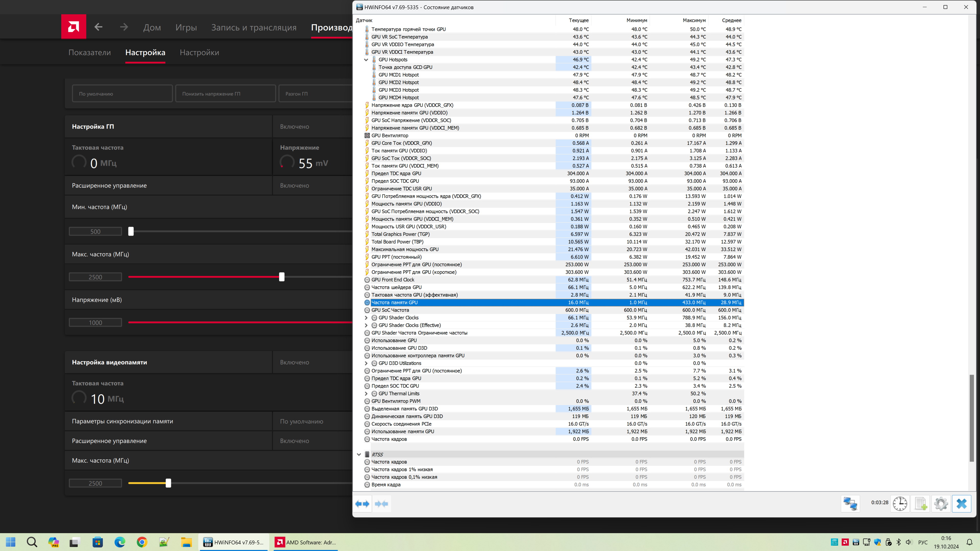The height and width of the screenshot is (551, 980).
Task: Open HWiNFO sensor settings gear icon
Action: 941,504
